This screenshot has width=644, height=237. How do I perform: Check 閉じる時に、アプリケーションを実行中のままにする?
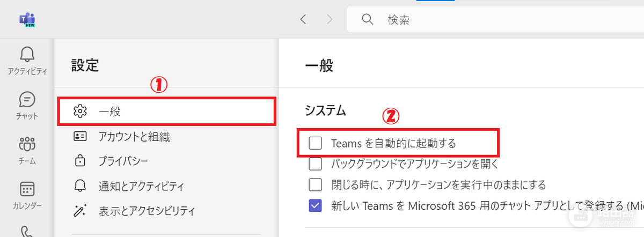click(x=316, y=184)
